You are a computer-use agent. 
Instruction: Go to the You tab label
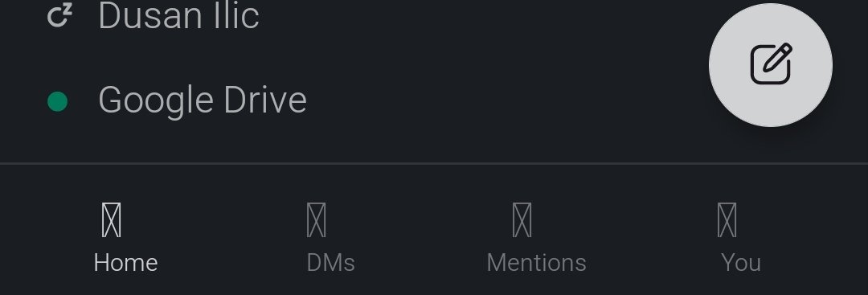click(x=741, y=262)
